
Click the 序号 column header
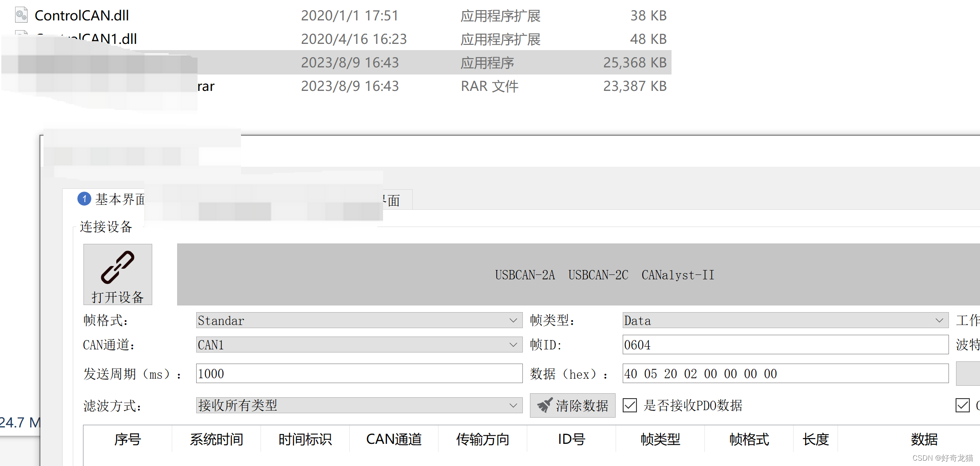coord(128,439)
